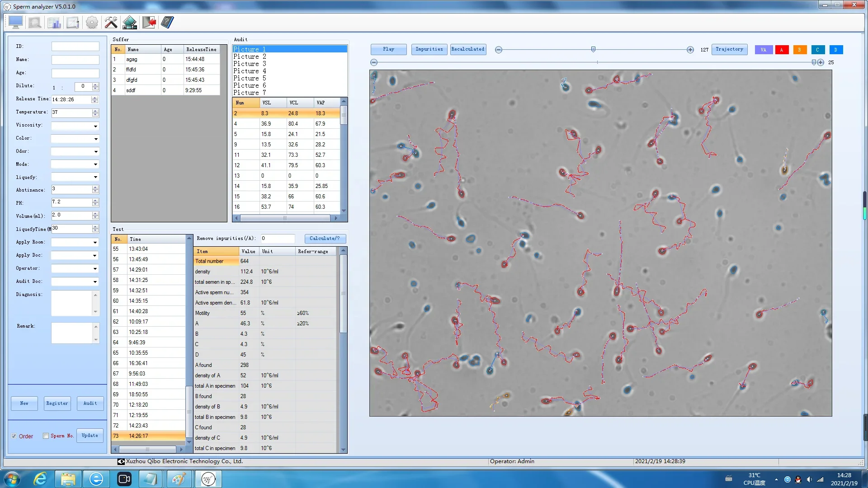Click the Remove impurities input field
Screen dimensions: 868x488
click(277, 238)
